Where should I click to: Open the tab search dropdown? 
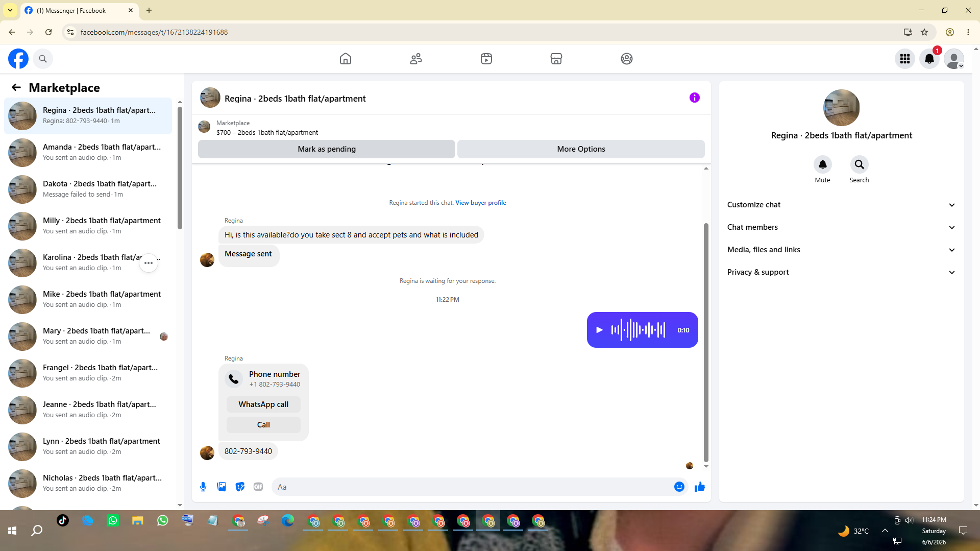click(x=10, y=10)
